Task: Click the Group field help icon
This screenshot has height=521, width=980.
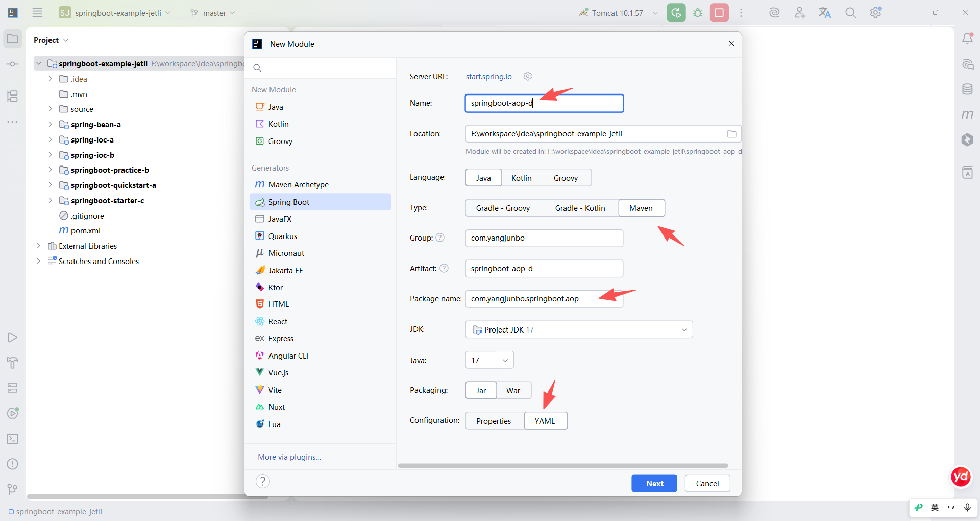Action: [x=440, y=238]
